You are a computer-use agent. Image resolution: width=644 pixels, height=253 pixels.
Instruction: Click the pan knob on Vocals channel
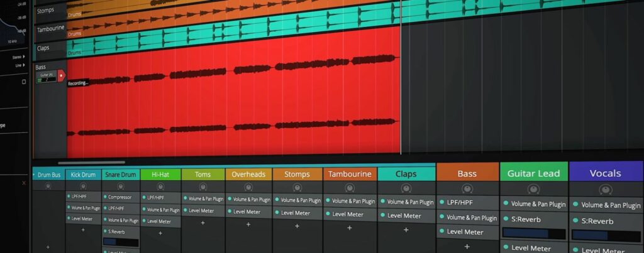(606, 190)
